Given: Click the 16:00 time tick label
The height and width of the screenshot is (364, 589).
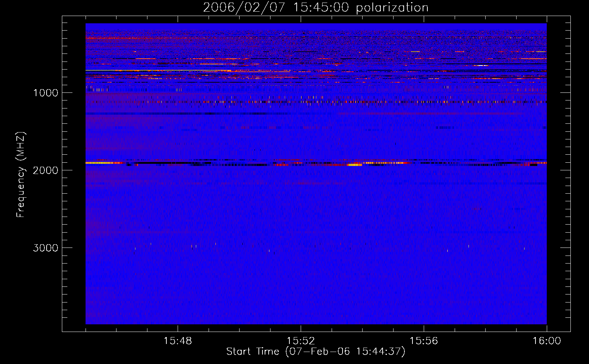Looking at the screenshot, I should click(x=547, y=341).
